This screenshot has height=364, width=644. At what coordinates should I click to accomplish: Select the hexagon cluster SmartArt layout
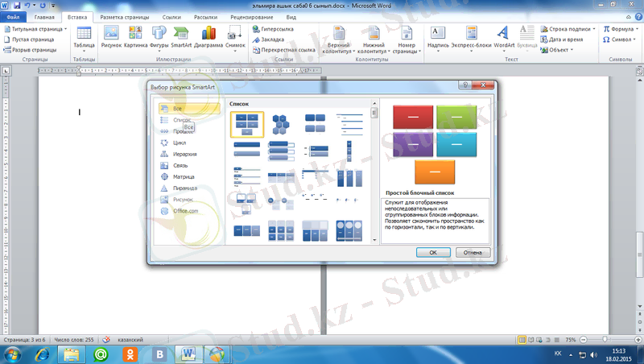pyautogui.click(x=281, y=123)
